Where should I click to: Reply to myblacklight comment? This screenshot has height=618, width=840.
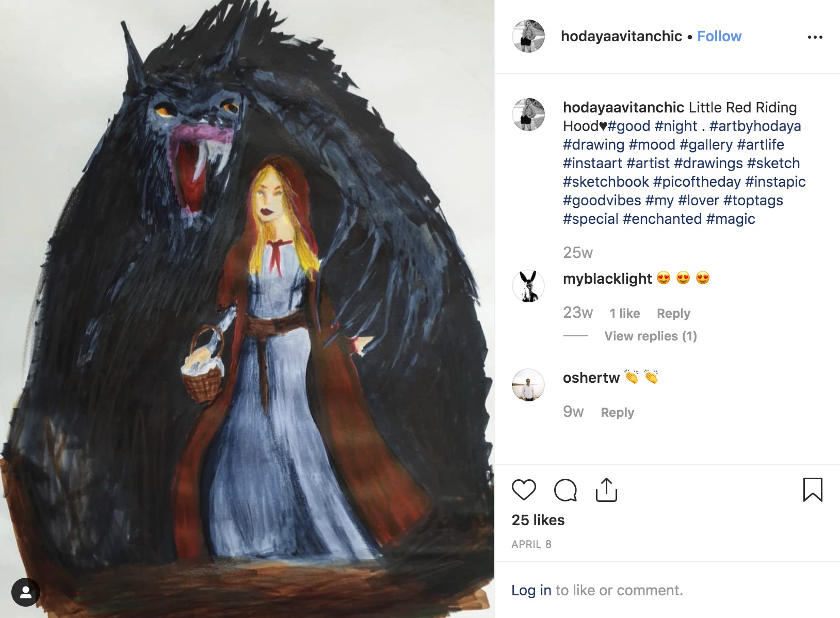(x=673, y=314)
